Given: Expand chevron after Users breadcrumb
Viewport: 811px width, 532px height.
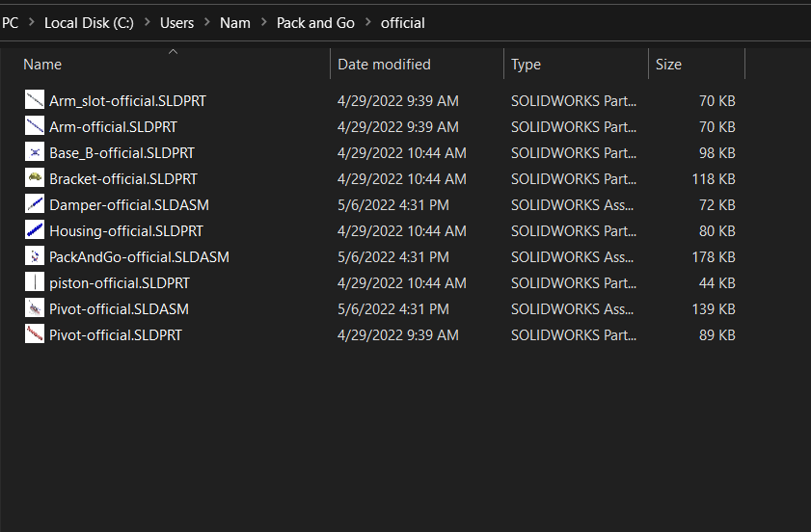Looking at the screenshot, I should pyautogui.click(x=207, y=22).
